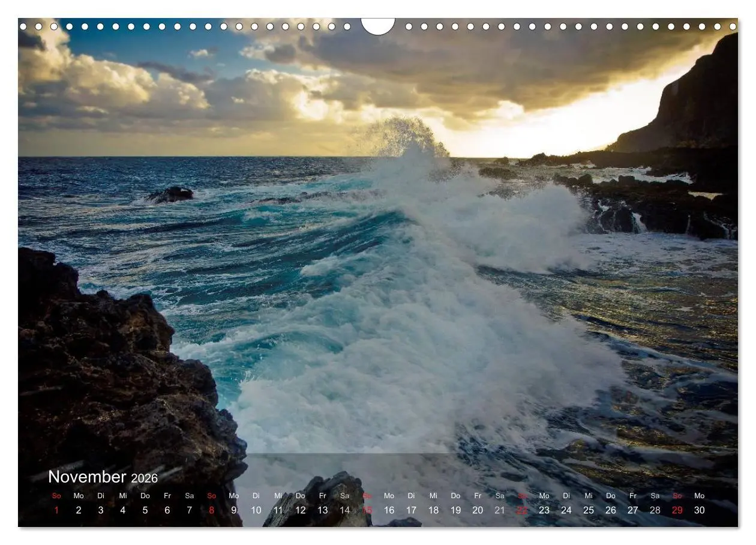This screenshot has width=756, height=545.
Task: Select date 11 in the calendar row
Action: click(278, 510)
